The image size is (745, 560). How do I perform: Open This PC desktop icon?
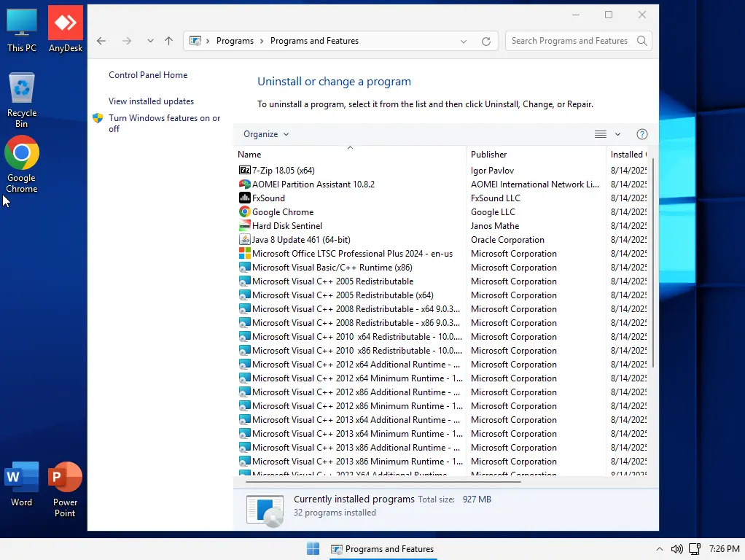pyautogui.click(x=21, y=29)
